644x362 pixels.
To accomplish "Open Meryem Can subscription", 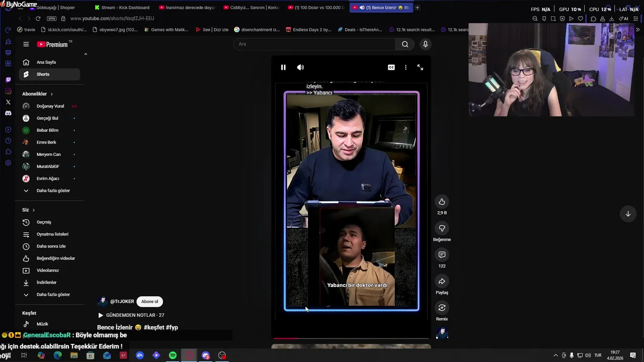I will coord(49,154).
